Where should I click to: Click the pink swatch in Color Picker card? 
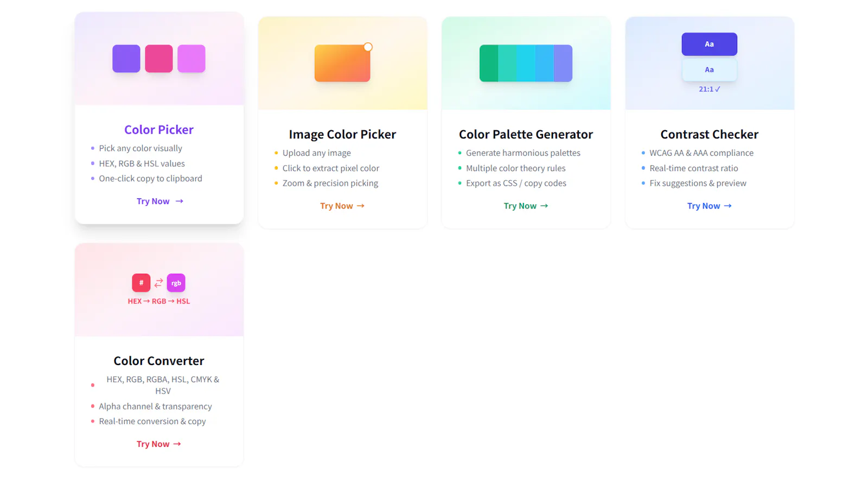[159, 59]
